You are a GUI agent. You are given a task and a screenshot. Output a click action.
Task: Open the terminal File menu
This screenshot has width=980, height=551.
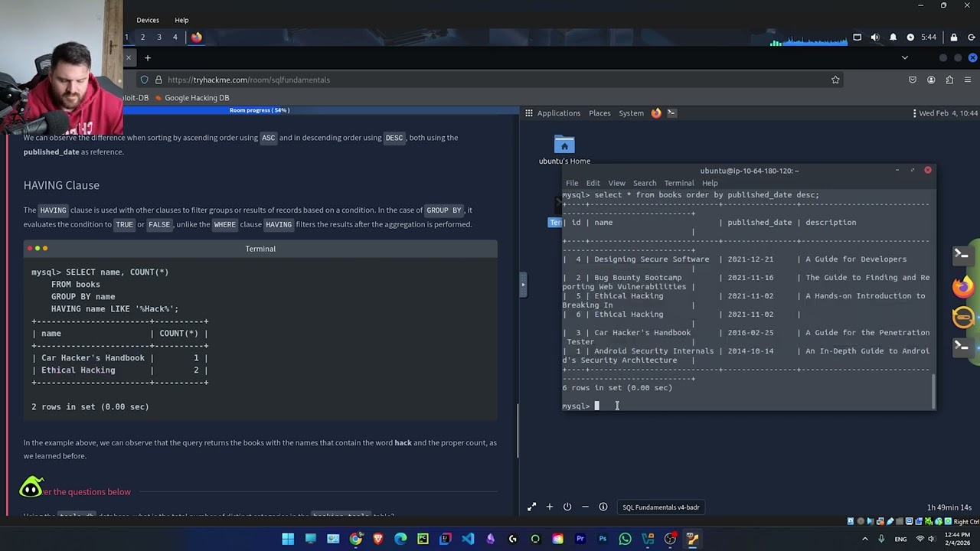point(572,183)
